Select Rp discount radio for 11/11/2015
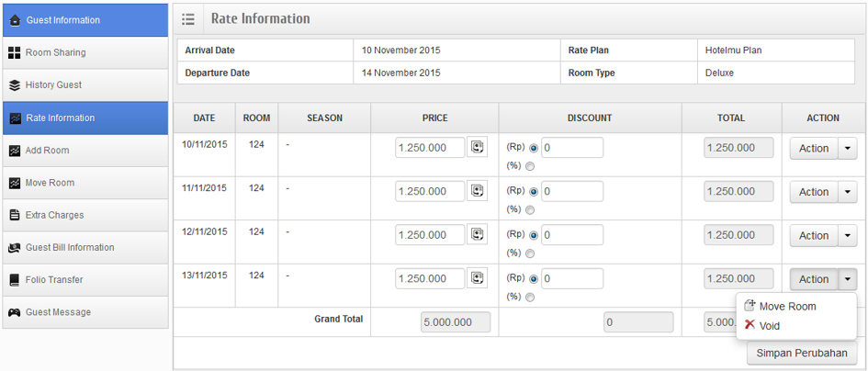The image size is (868, 371). (534, 192)
